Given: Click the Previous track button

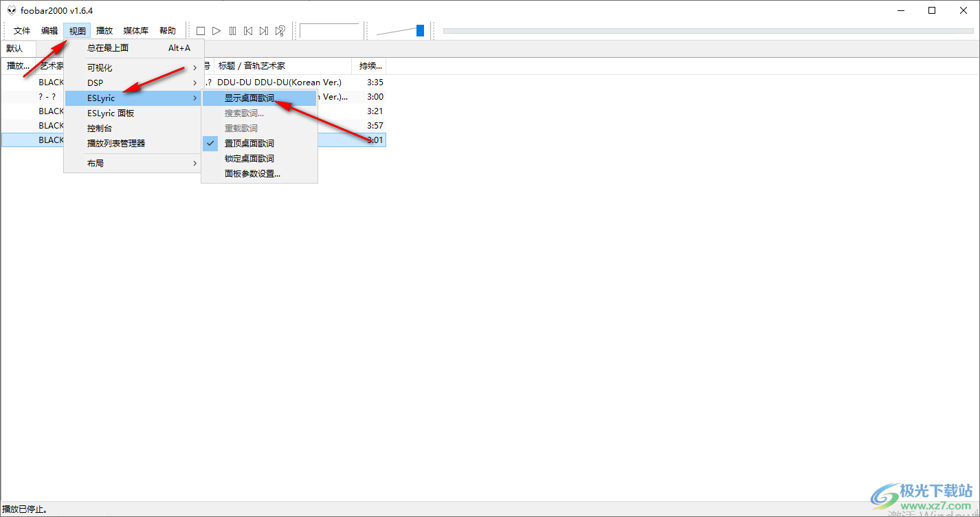Looking at the screenshot, I should point(248,31).
